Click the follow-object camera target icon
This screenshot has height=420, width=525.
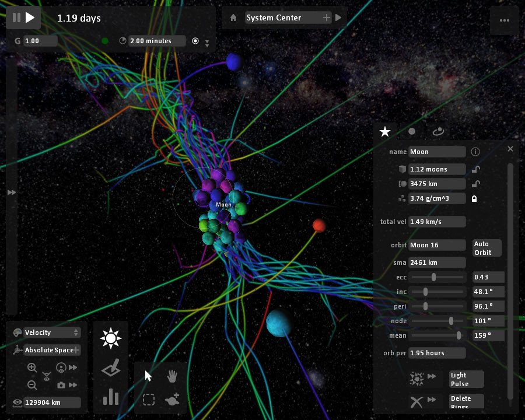click(61, 367)
